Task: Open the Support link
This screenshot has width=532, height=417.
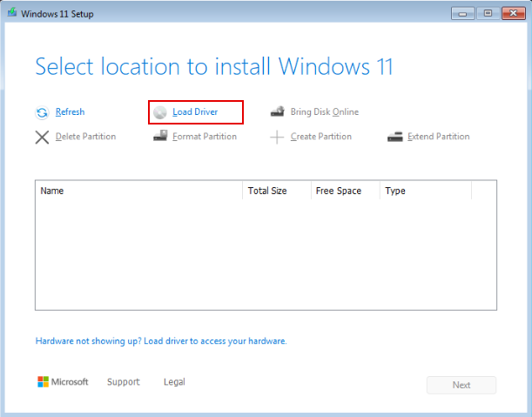Action: pos(123,382)
